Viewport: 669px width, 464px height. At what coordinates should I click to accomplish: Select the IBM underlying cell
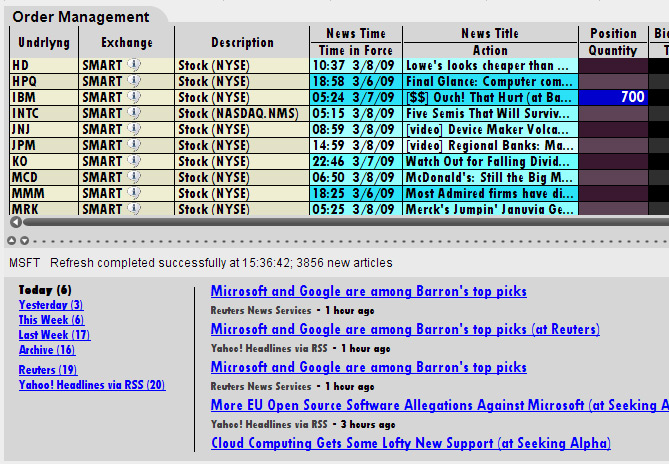pyautogui.click(x=44, y=97)
